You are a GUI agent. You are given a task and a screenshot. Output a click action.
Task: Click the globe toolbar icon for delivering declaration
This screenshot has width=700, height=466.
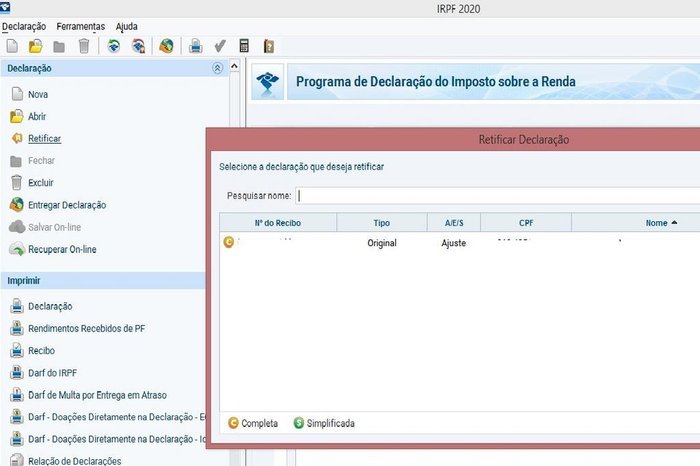(x=166, y=46)
